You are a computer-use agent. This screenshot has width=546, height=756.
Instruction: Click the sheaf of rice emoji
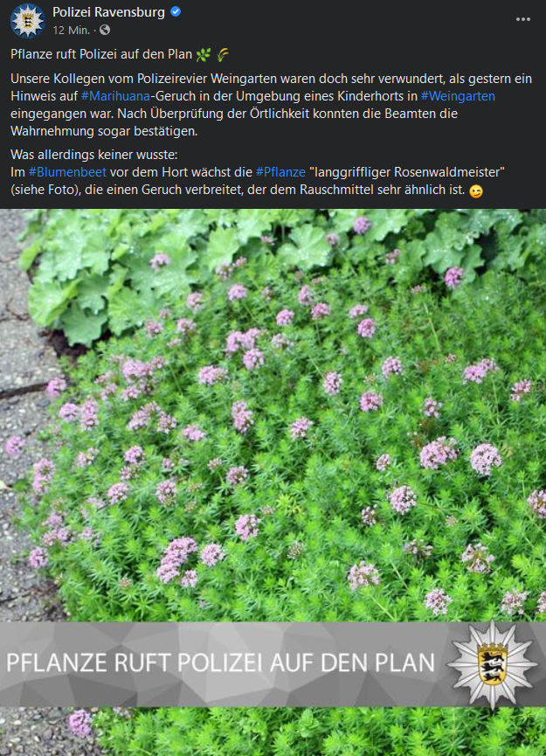click(223, 55)
